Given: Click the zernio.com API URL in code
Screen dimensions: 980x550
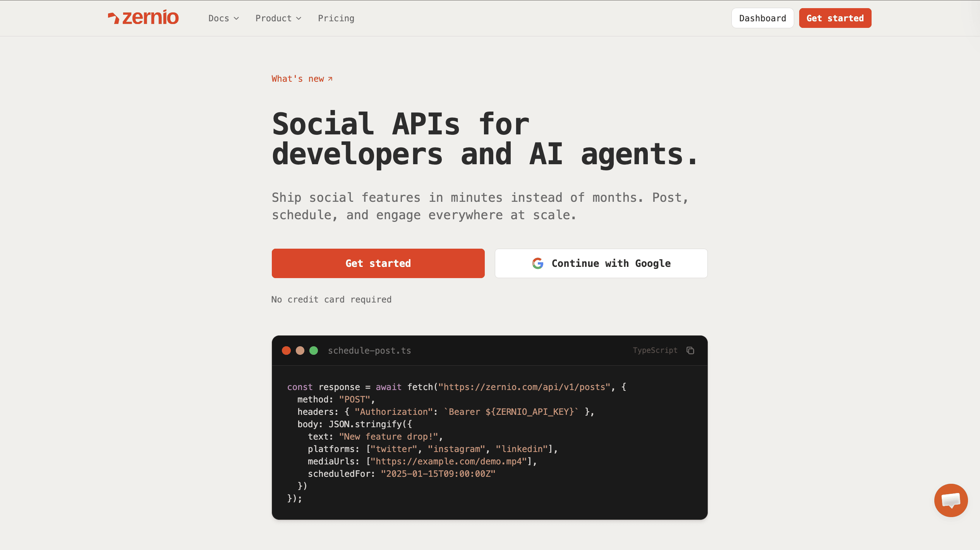Looking at the screenshot, I should pos(524,387).
